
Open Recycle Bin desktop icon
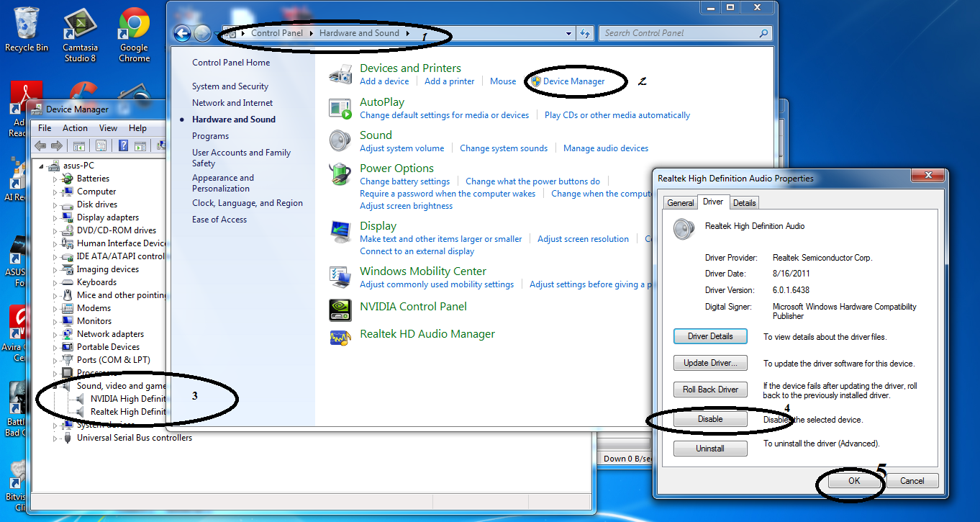[x=27, y=30]
